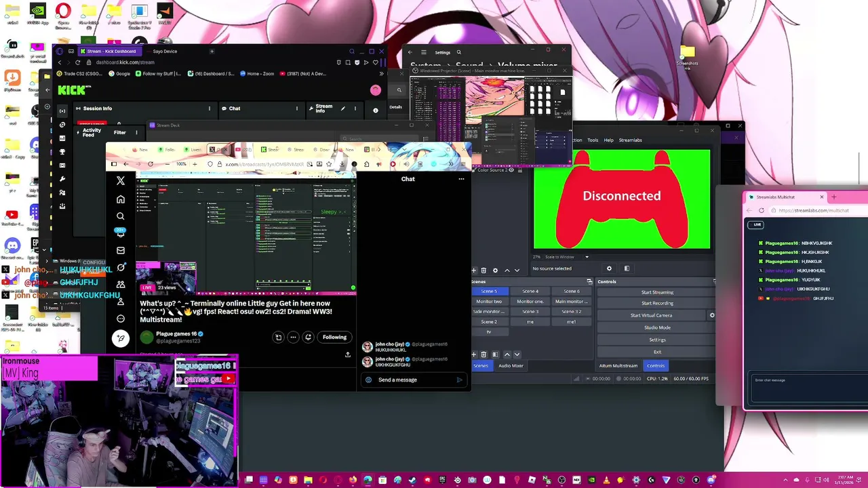Open Session Info three-dot menu
The width and height of the screenshot is (868, 488).
coord(210,108)
